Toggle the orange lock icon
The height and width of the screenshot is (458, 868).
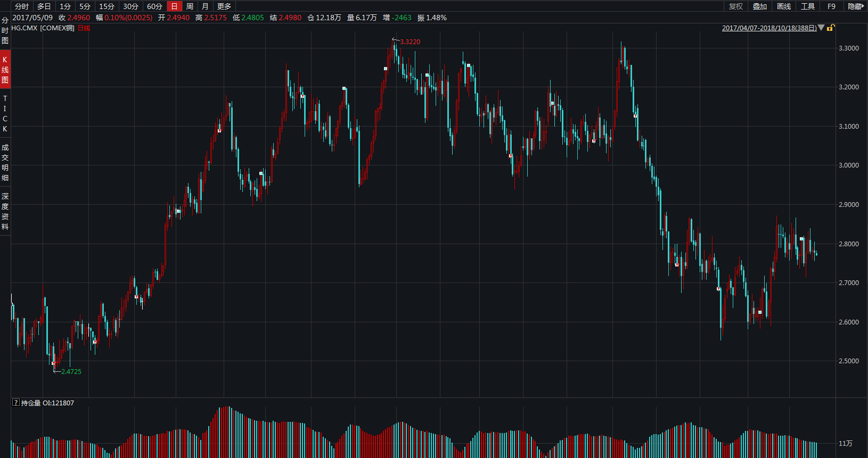pyautogui.click(x=831, y=28)
